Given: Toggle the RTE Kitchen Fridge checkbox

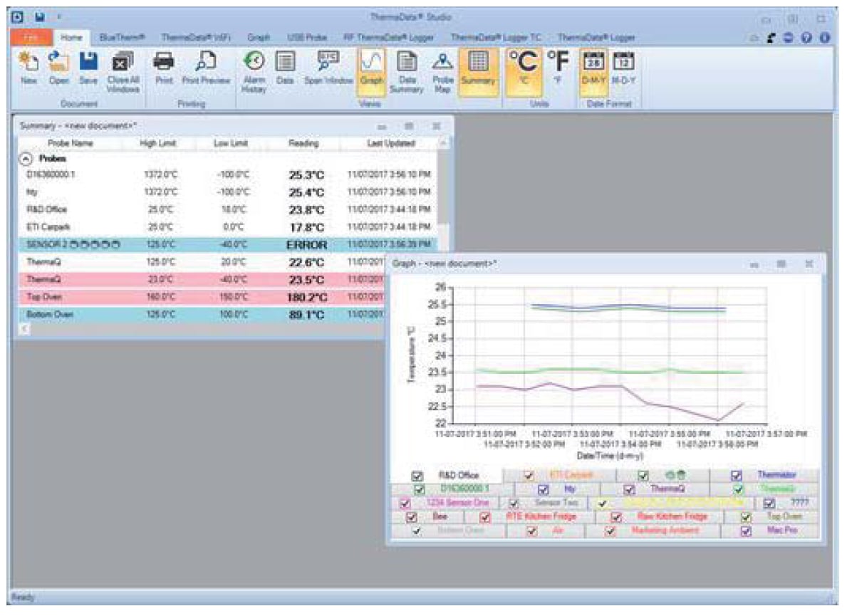Looking at the screenshot, I should [x=485, y=518].
